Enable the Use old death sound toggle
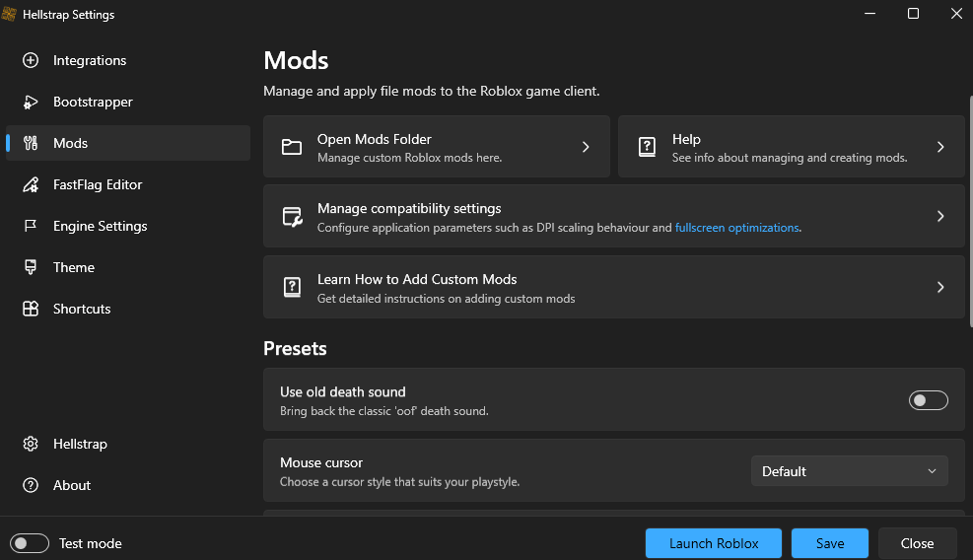 929,400
